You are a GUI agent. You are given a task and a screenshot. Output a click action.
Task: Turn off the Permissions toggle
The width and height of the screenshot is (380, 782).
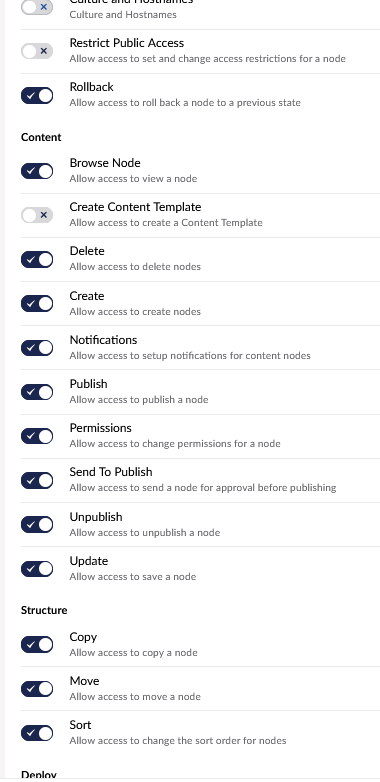[37, 436]
